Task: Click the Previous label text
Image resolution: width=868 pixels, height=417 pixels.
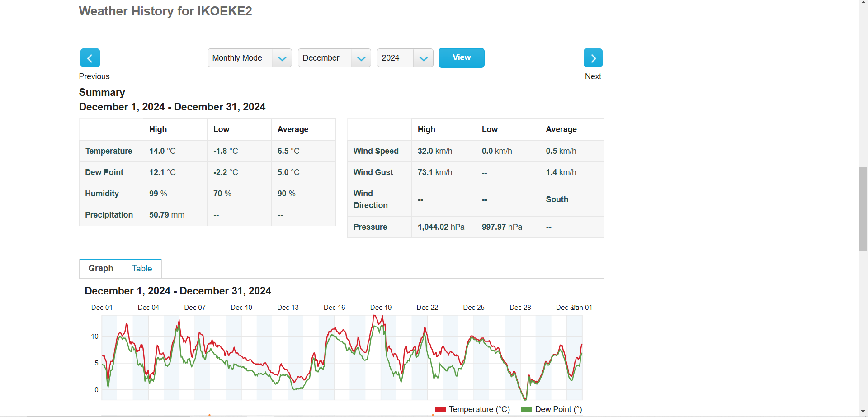Action: click(x=94, y=76)
